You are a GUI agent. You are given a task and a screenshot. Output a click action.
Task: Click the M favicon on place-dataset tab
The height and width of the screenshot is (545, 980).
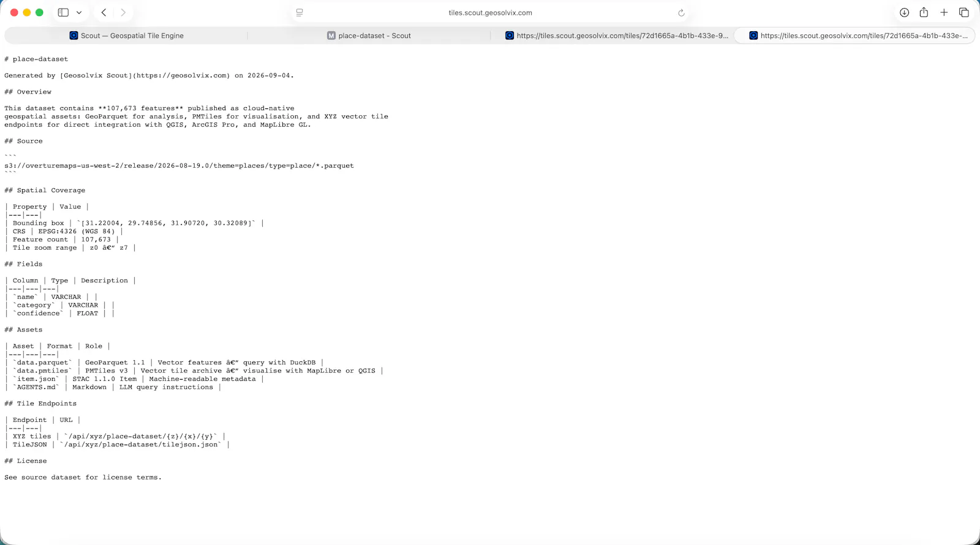(x=331, y=36)
